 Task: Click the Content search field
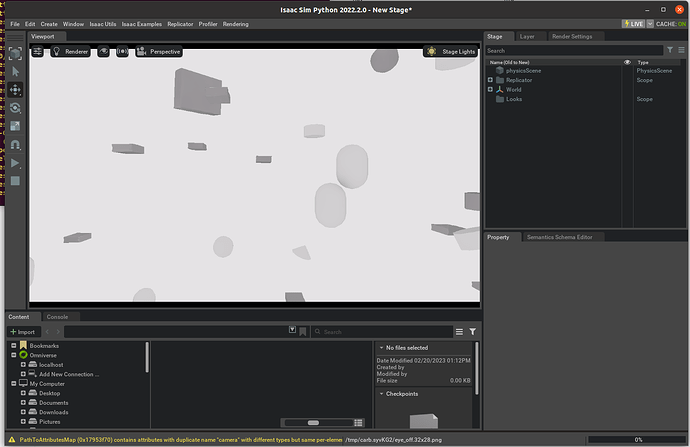[x=382, y=332]
